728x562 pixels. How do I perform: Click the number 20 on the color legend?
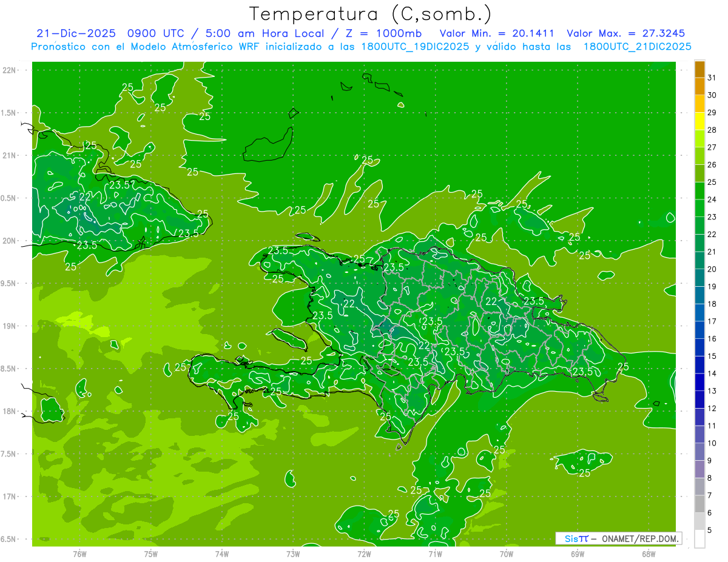click(x=712, y=269)
